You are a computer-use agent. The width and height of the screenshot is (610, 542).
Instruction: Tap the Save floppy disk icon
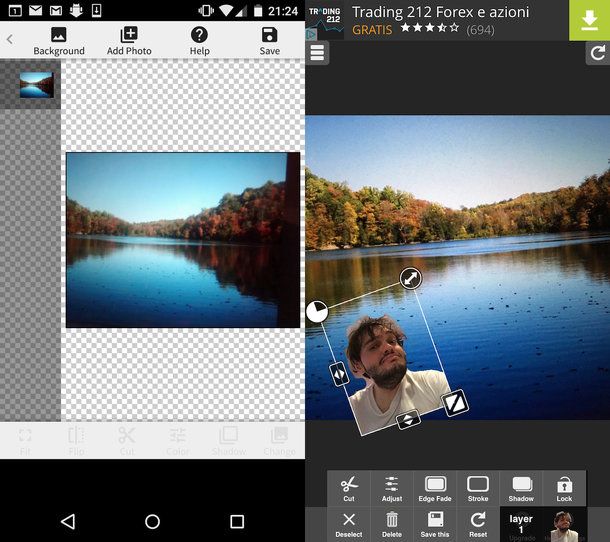click(x=270, y=35)
